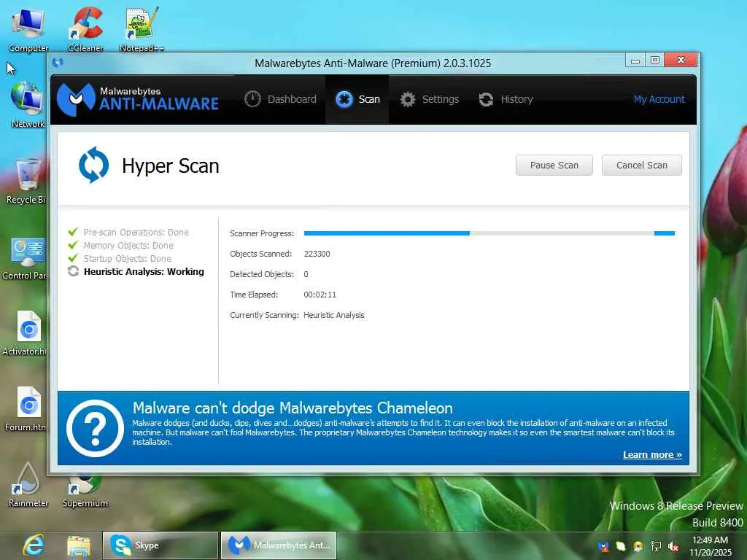Launch Internet Explorer from the taskbar
Screen dimensions: 747x560
[34, 545]
